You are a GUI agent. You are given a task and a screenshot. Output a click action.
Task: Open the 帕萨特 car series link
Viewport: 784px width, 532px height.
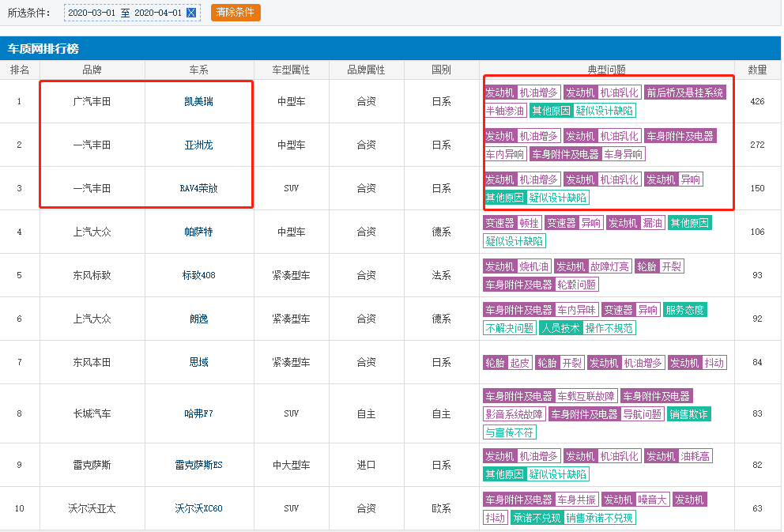(198, 232)
